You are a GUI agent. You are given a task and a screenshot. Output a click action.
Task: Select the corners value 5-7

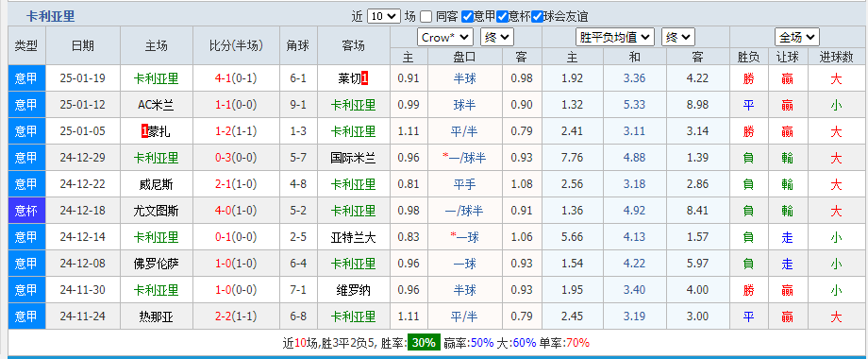[x=298, y=158]
